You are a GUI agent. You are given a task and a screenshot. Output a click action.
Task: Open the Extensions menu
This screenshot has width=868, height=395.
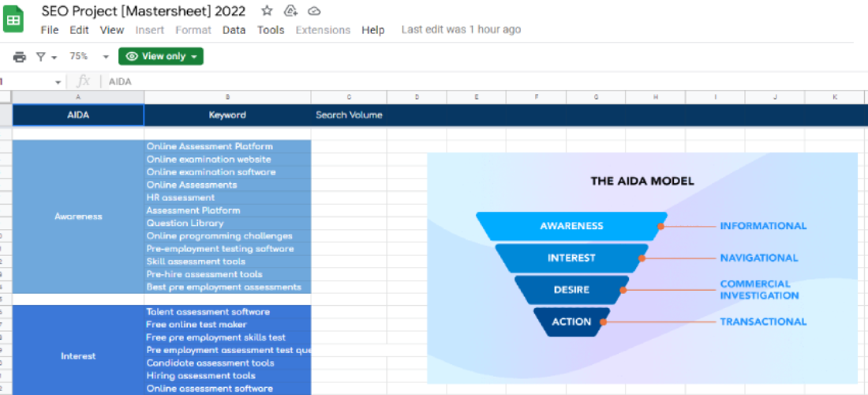coord(323,30)
